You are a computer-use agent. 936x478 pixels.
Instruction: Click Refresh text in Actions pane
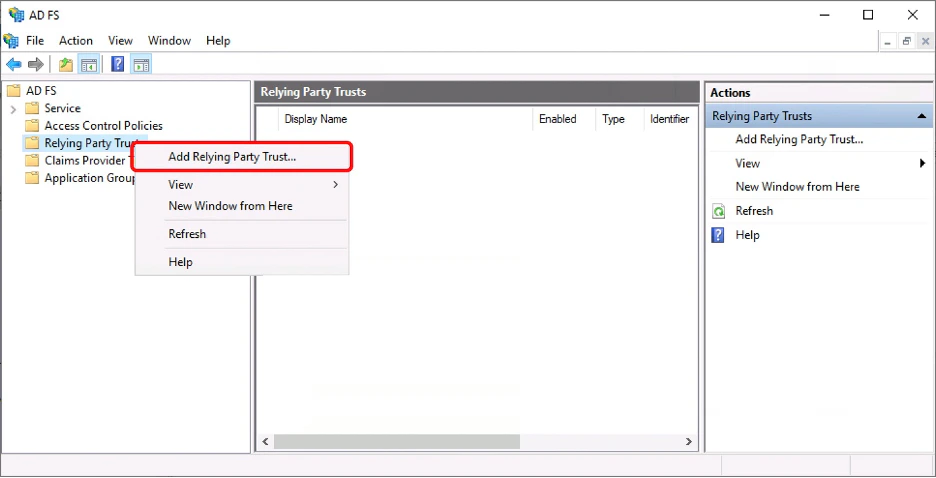(x=754, y=211)
